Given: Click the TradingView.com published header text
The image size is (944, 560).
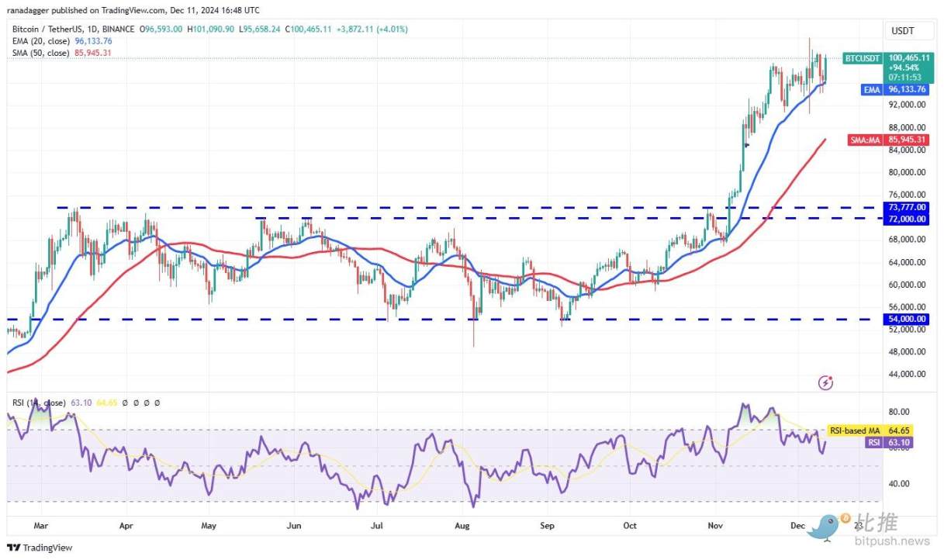Looking at the screenshot, I should pos(133,10).
